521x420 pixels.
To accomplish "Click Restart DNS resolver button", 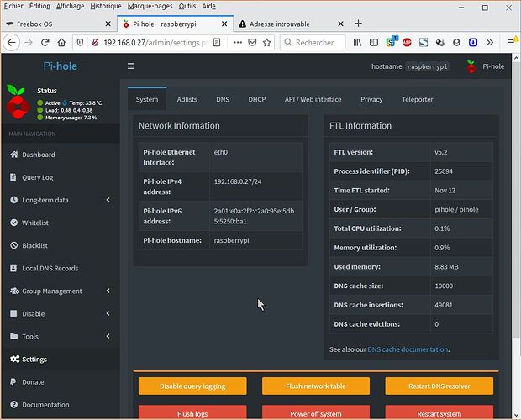I will (439, 386).
